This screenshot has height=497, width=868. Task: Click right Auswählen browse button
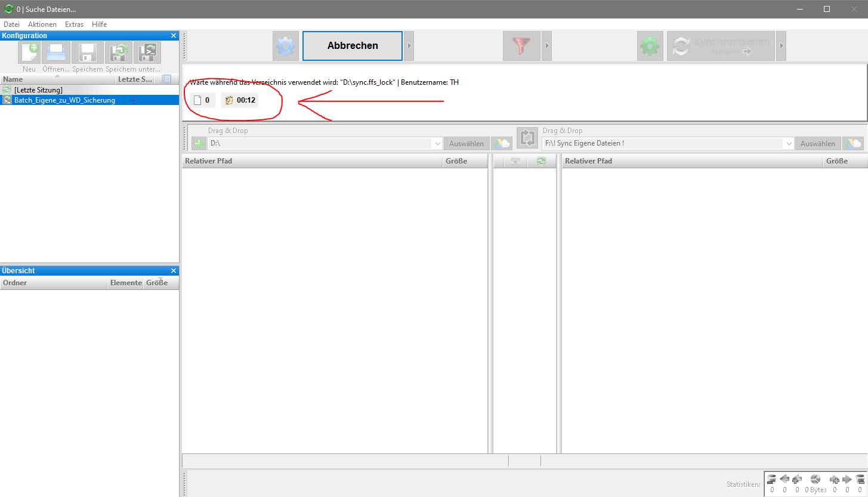(818, 144)
